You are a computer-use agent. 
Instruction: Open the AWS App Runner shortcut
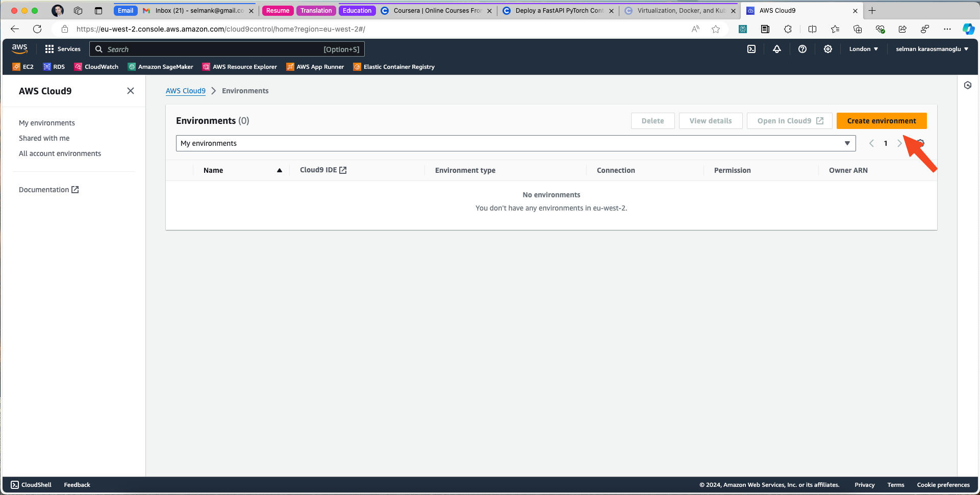pos(315,67)
